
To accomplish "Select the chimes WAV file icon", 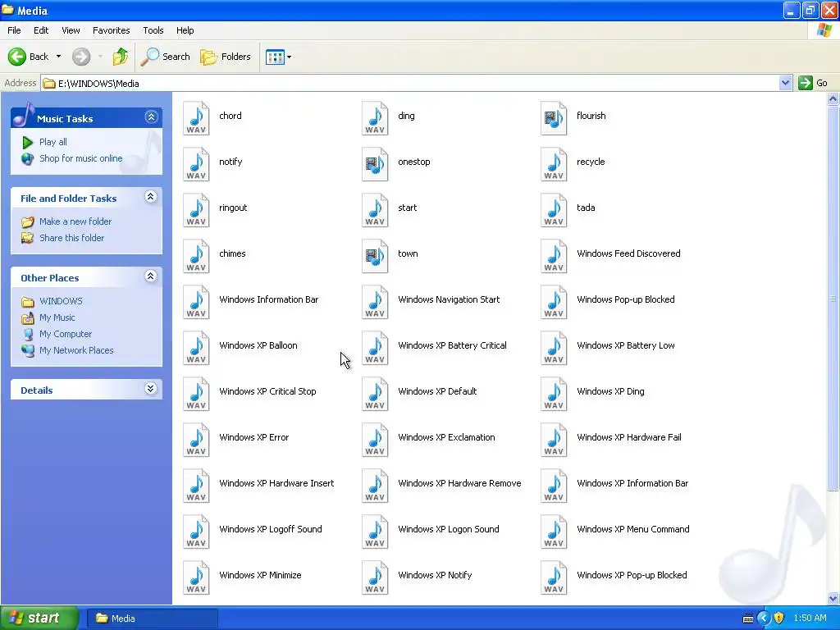I will 196,256.
